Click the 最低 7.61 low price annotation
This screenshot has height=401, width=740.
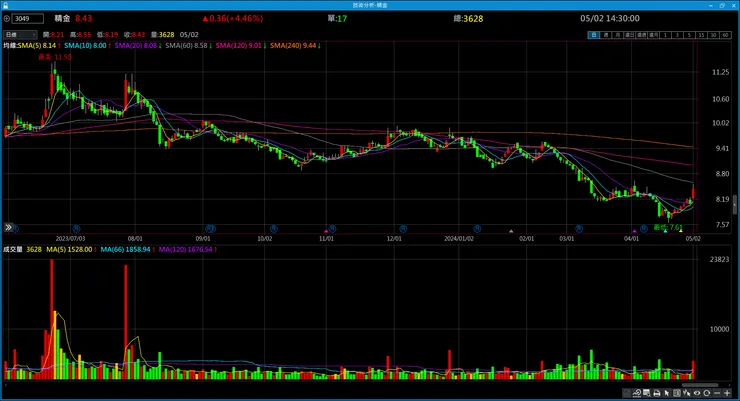point(668,227)
